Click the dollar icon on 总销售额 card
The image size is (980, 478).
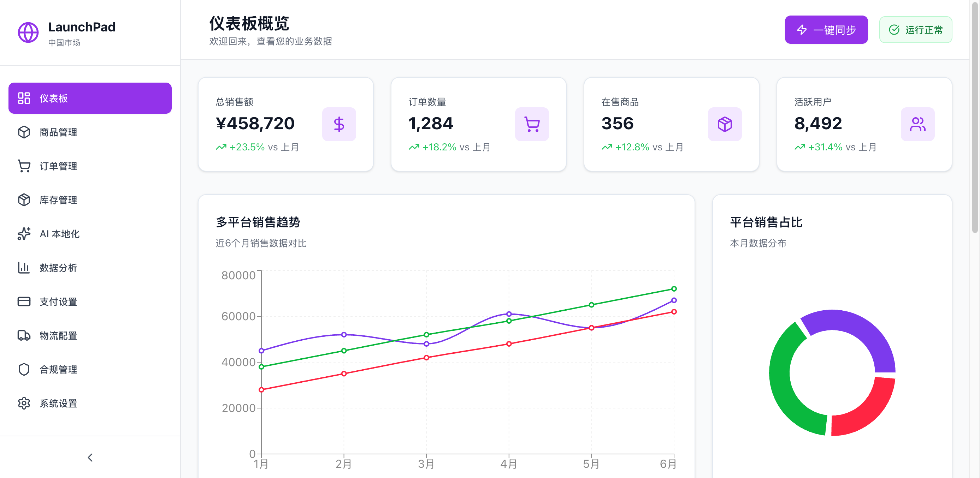[x=338, y=124]
